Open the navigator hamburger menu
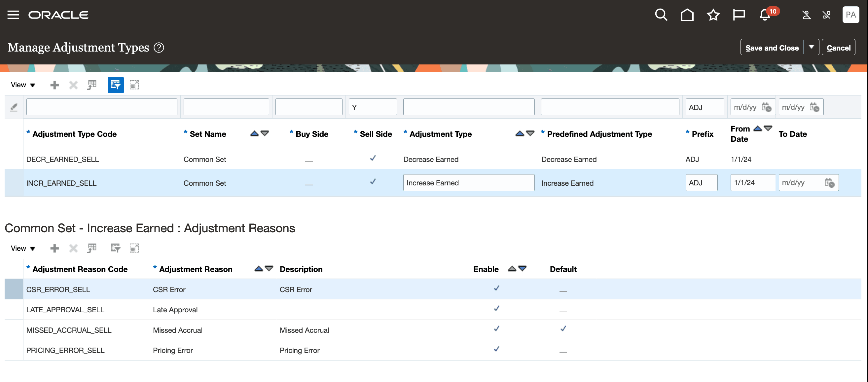 click(x=13, y=15)
